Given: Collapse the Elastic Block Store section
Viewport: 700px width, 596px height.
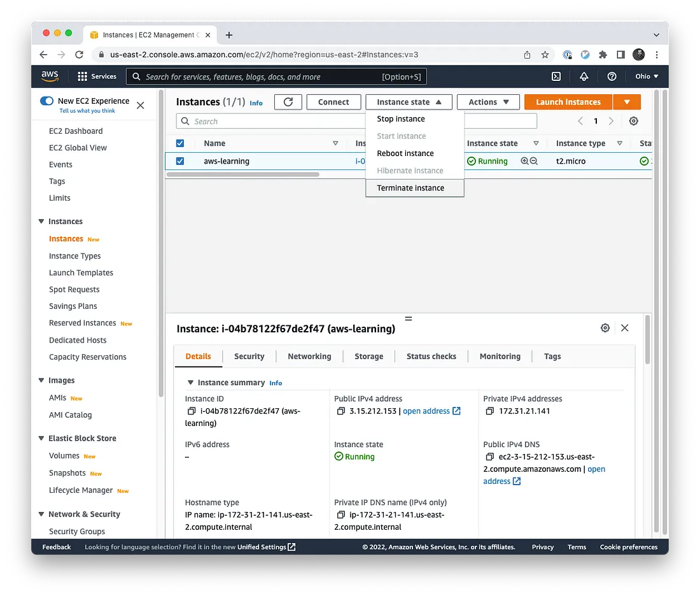Looking at the screenshot, I should pos(41,438).
